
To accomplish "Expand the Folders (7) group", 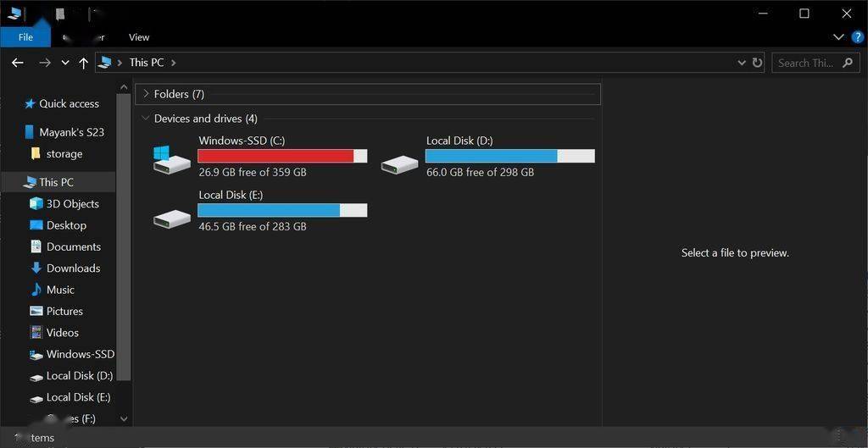I will point(146,94).
